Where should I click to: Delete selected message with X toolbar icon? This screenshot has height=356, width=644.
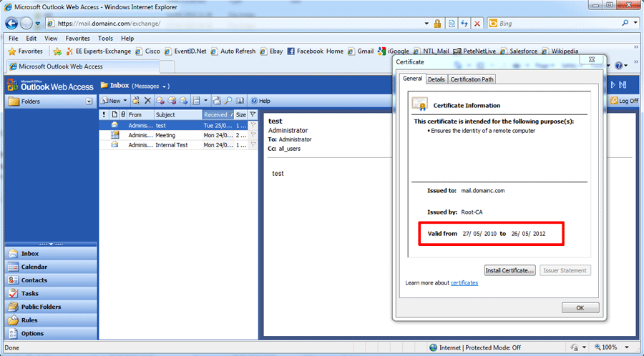tap(148, 101)
